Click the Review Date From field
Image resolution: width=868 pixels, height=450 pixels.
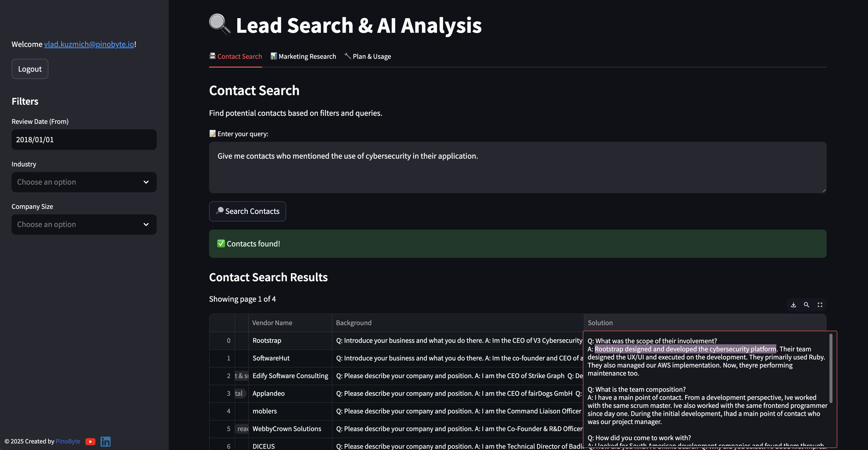click(x=84, y=140)
